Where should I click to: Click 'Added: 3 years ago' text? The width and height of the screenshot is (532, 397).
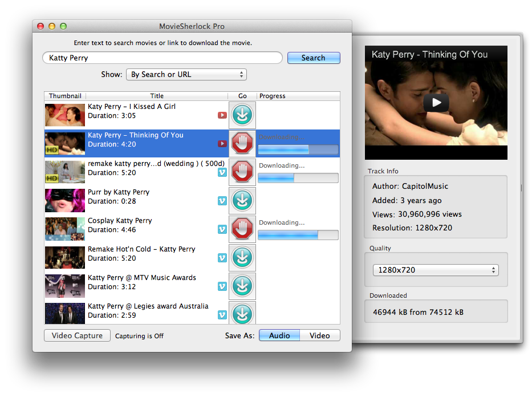[x=407, y=200]
